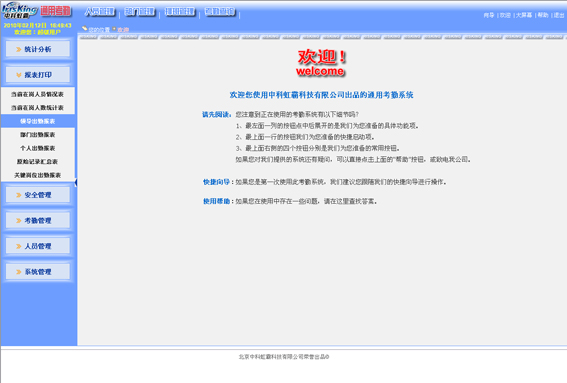
Task: Open 关键岗位出勤报表 report
Action: click(x=38, y=175)
